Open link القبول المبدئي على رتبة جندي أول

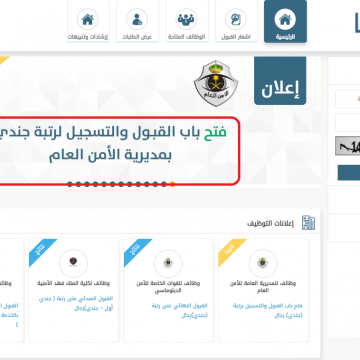pos(76,303)
